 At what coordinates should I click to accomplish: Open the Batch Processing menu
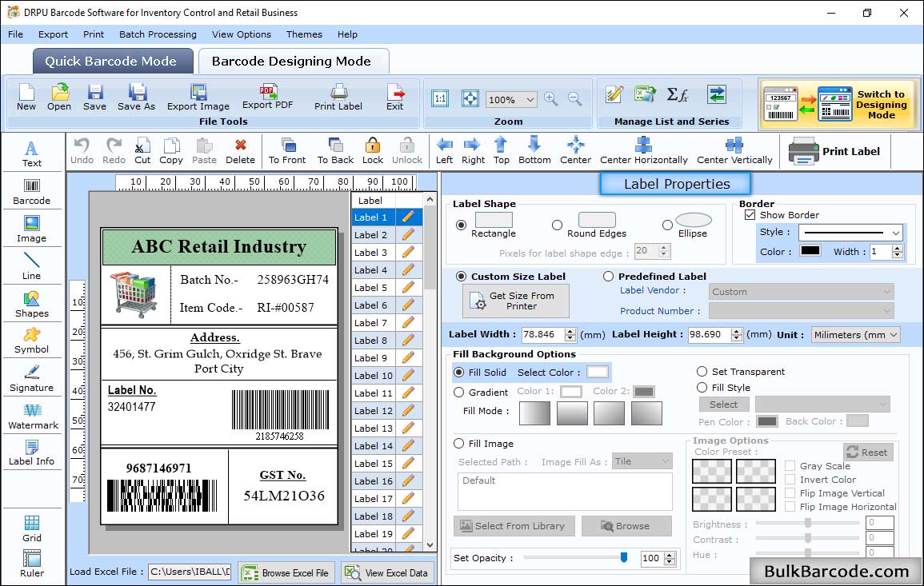click(158, 34)
